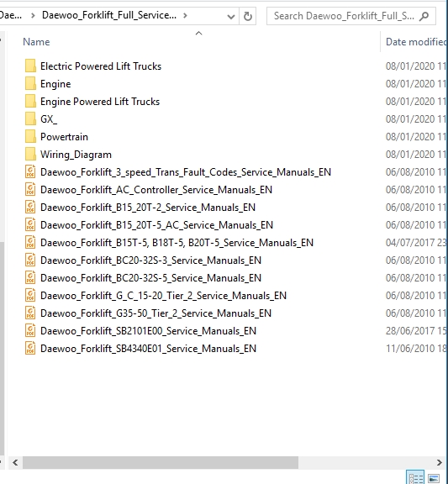Viewport: 448px width, 484px height.
Task: Click the horizontal scrollbar left arrow
Action: coord(15,462)
